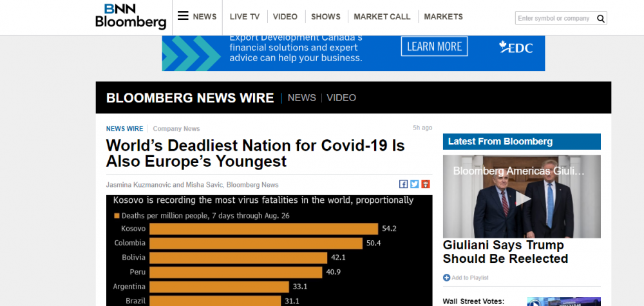
Task: Click the article headline World's Deadliest Nation
Action: 256,153
